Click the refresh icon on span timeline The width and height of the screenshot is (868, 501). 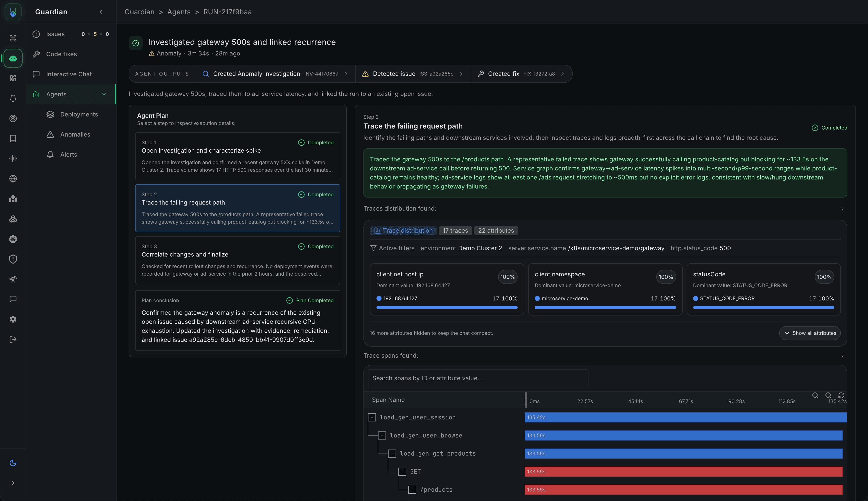coord(841,395)
